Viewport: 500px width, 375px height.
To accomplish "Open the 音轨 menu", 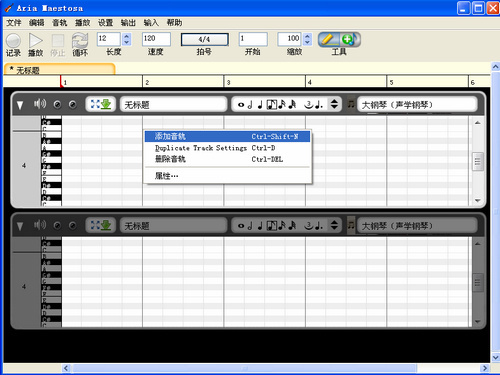I will click(60, 23).
